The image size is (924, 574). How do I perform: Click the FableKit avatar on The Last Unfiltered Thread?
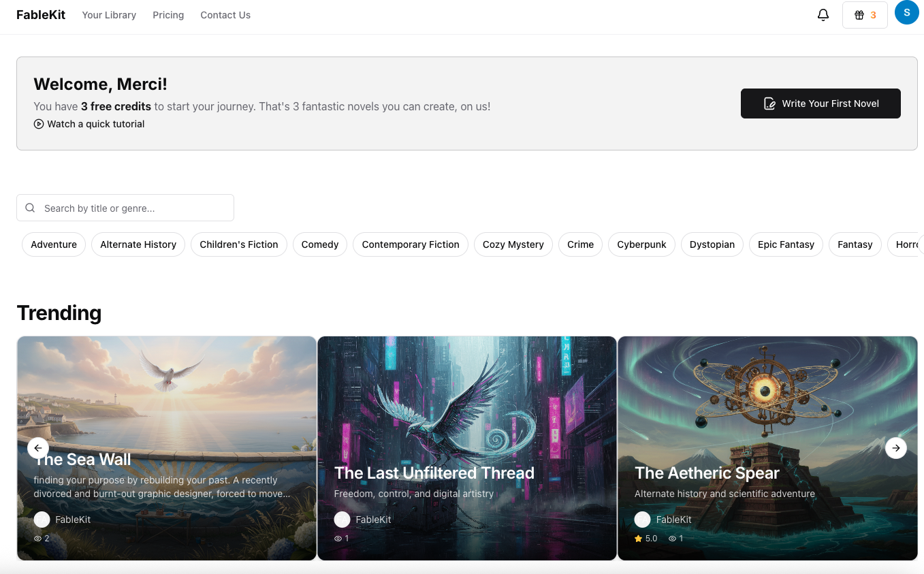click(342, 519)
